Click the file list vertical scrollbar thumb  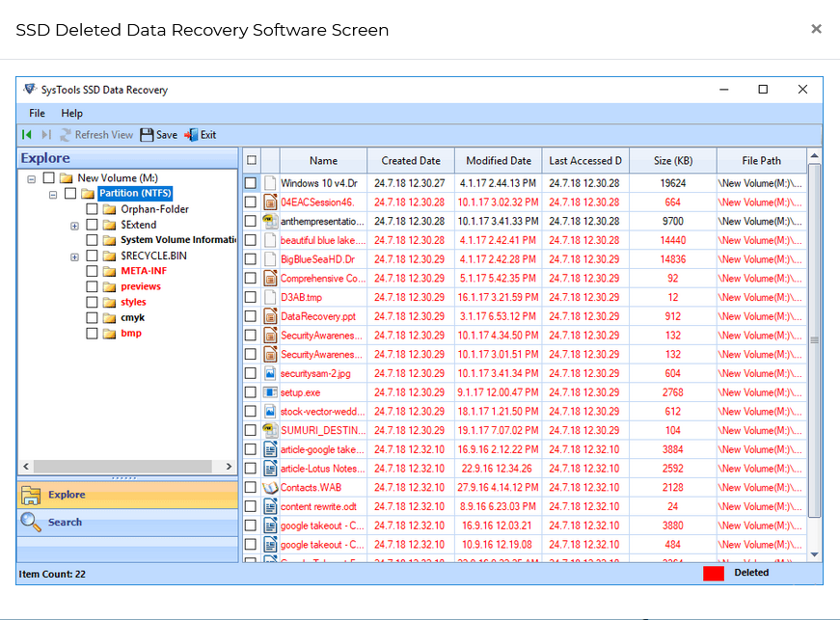coord(814,340)
